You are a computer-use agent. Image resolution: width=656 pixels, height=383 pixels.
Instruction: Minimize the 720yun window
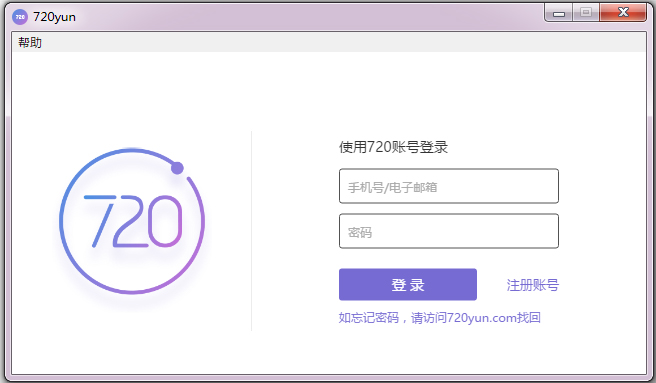pos(559,13)
